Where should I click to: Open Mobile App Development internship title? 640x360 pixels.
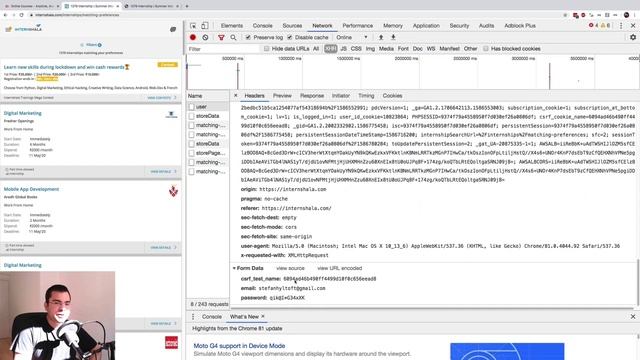[x=31, y=189]
